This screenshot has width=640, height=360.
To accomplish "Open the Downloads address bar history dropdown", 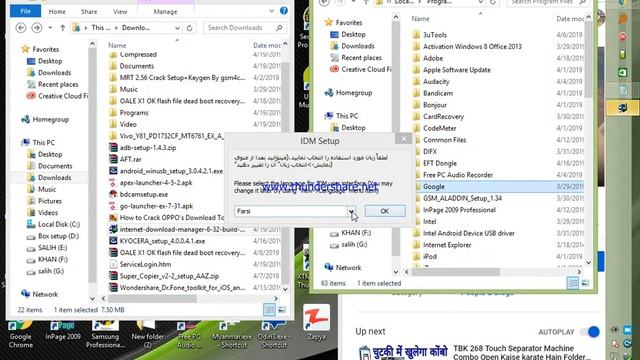I will click(177, 28).
